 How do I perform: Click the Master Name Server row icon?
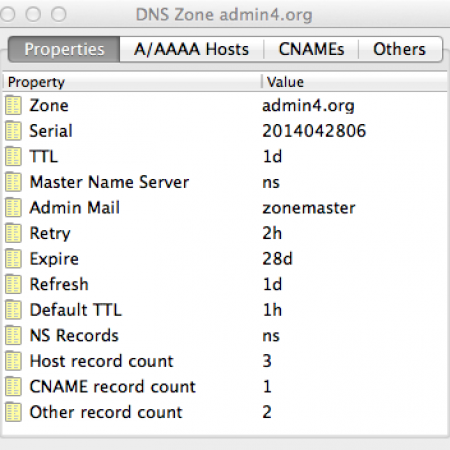tap(13, 182)
